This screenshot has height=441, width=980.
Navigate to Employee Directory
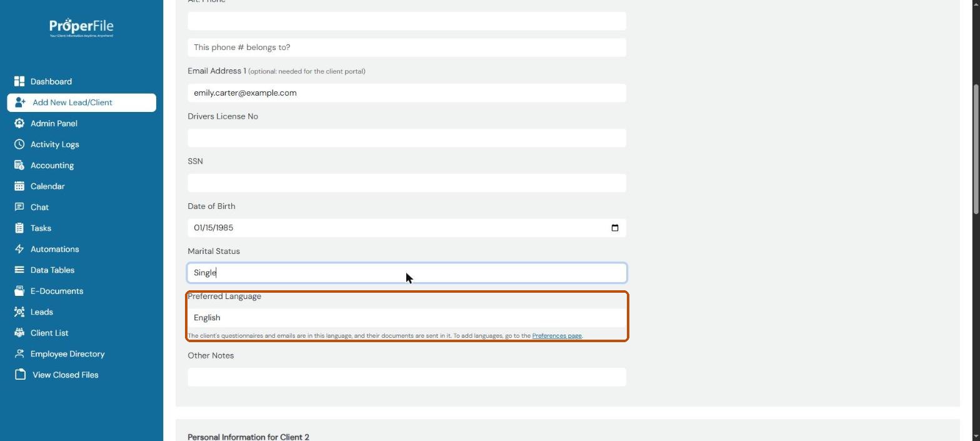[67, 354]
